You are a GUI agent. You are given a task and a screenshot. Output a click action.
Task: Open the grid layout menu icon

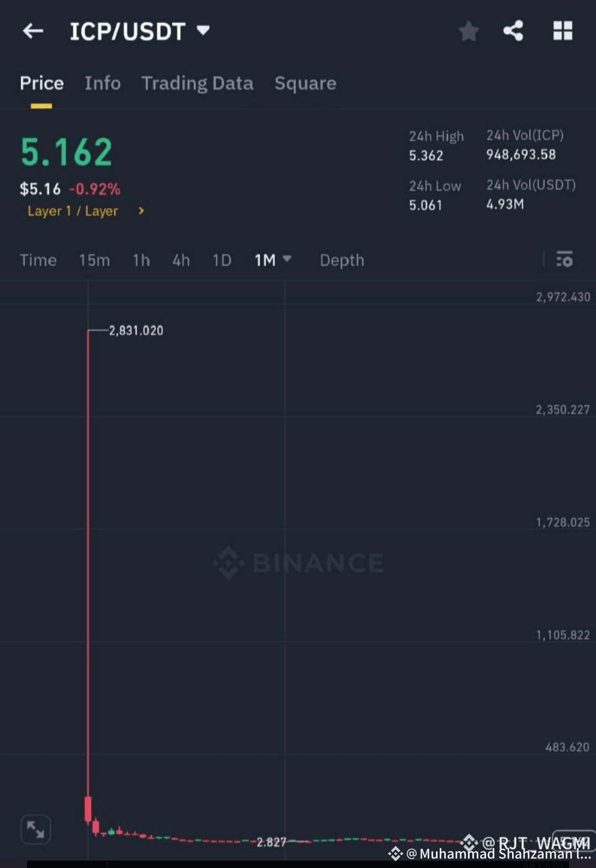point(563,31)
